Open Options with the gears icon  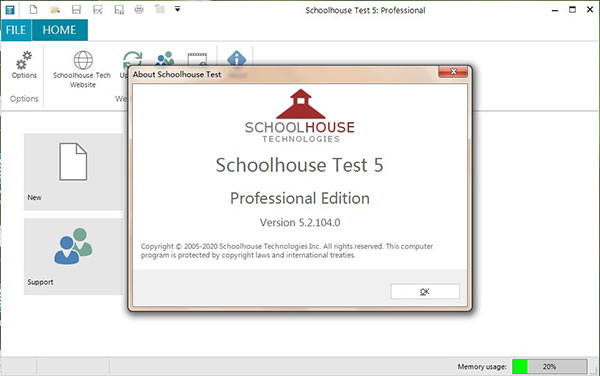pyautogui.click(x=24, y=65)
